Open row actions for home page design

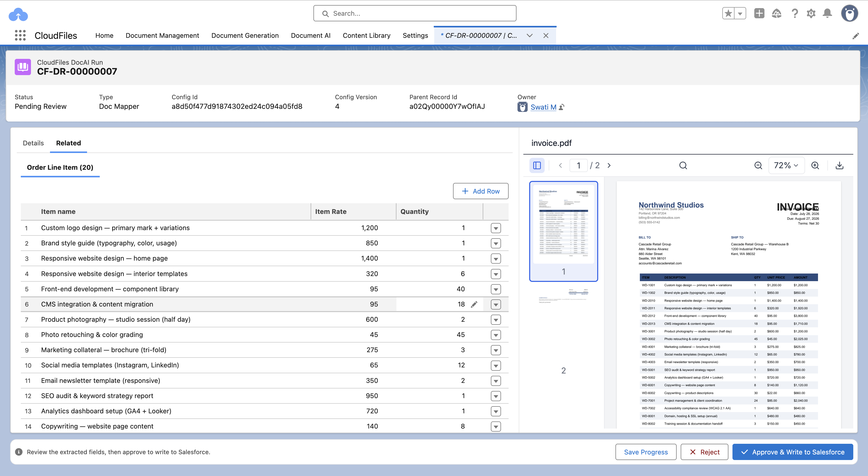pyautogui.click(x=496, y=258)
